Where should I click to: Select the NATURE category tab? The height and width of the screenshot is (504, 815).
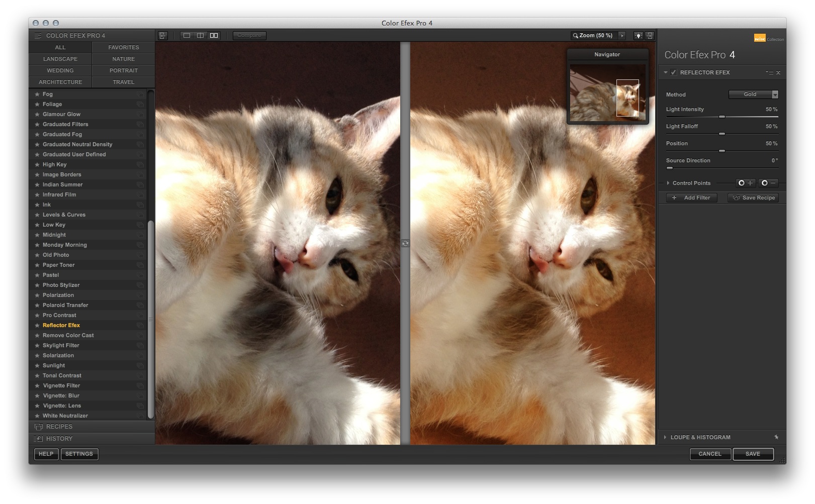124,59
